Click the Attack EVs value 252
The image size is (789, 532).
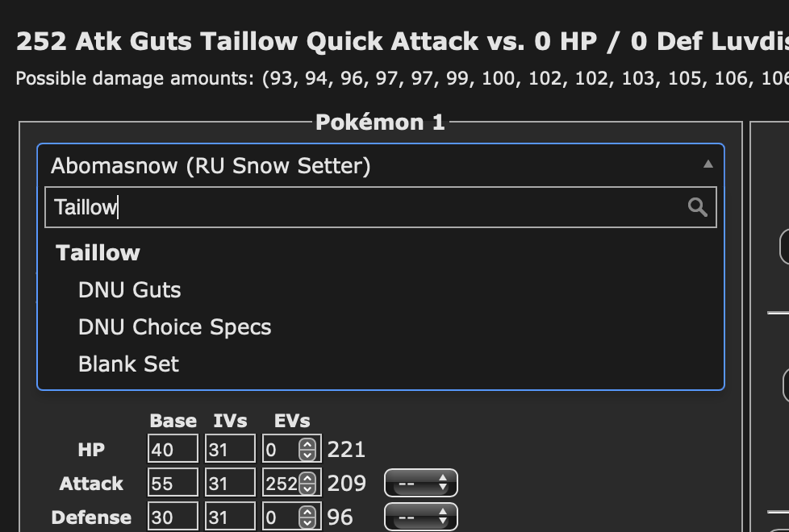pos(282,483)
